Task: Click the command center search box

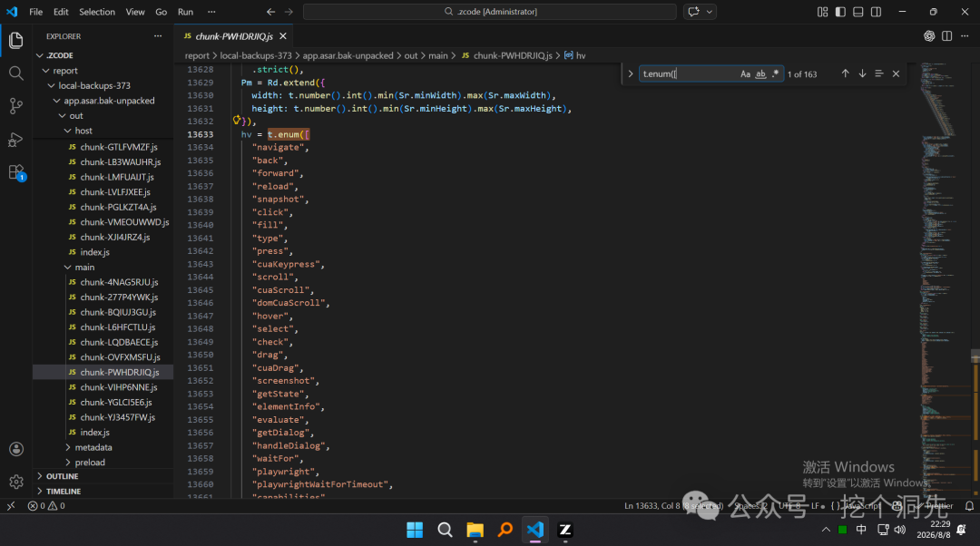Action: [490, 11]
